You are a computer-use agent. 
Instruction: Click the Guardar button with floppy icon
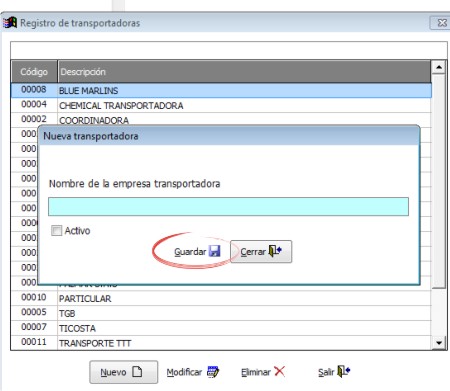(197, 251)
